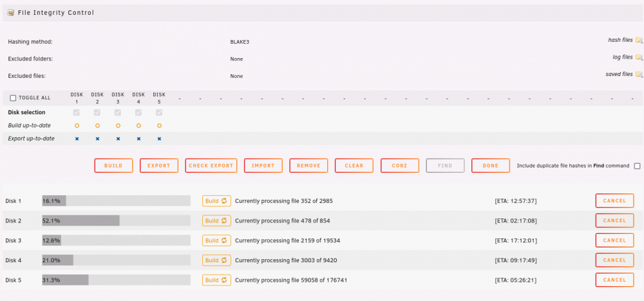Viewport: 644px width, 301px height.
Task: Open the saved files link
Action: (619, 74)
